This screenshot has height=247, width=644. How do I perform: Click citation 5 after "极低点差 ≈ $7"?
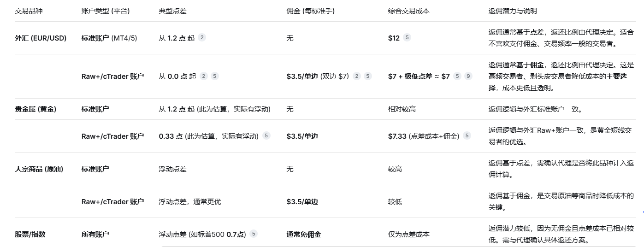tap(457, 76)
